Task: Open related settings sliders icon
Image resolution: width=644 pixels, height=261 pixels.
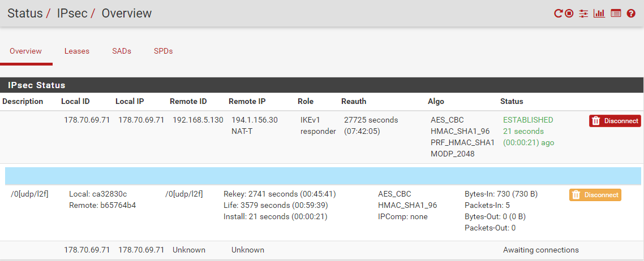Action: coord(584,14)
